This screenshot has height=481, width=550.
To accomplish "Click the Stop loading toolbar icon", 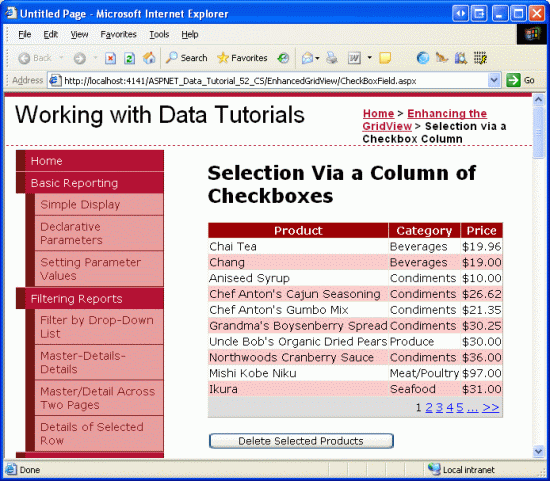I will [110, 58].
